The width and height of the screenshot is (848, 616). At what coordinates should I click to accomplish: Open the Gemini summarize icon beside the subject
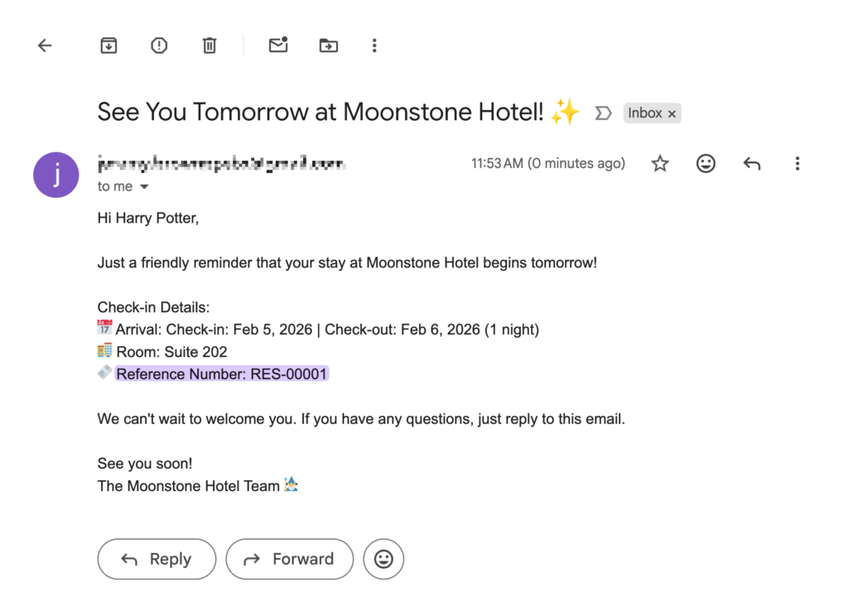pos(603,113)
